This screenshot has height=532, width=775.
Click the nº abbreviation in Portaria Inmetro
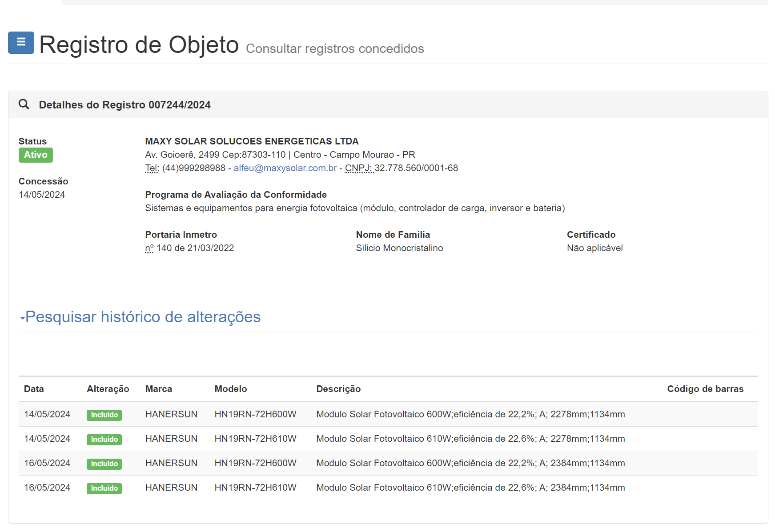pos(149,248)
